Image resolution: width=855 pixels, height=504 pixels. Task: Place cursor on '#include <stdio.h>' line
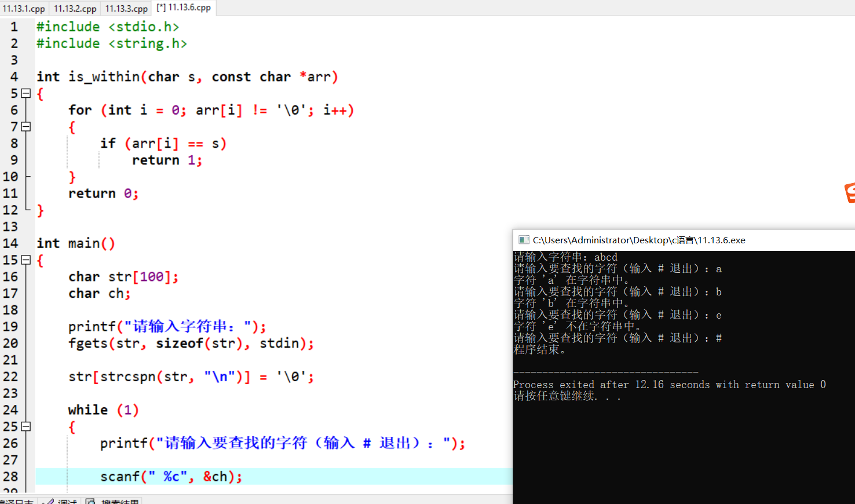pyautogui.click(x=108, y=27)
